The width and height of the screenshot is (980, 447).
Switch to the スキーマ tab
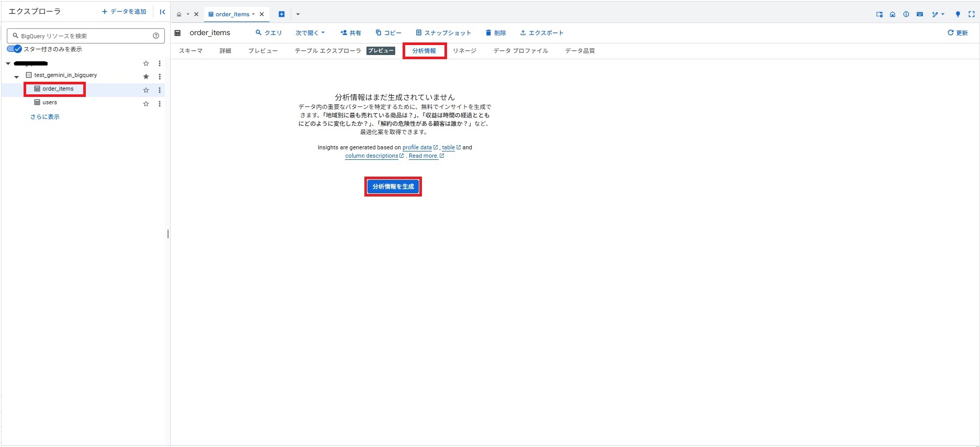191,51
